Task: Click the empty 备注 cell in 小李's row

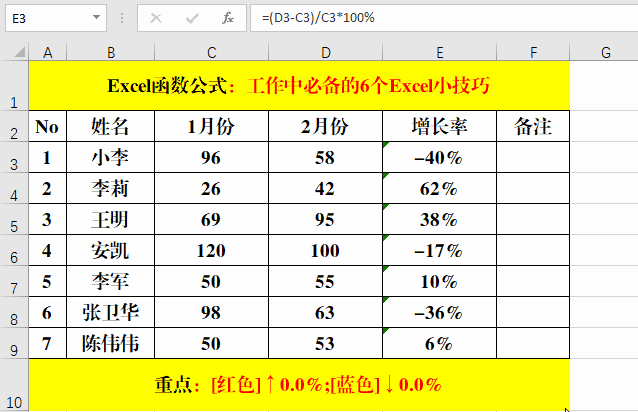Action: [533, 157]
